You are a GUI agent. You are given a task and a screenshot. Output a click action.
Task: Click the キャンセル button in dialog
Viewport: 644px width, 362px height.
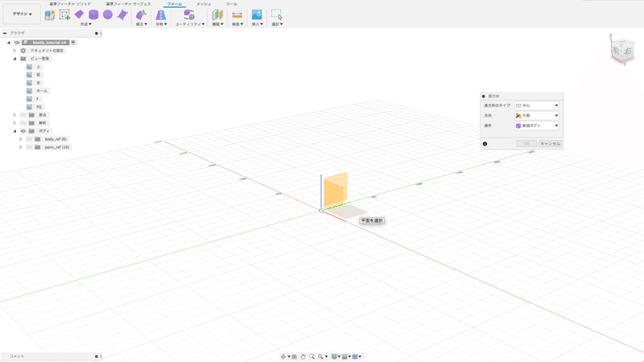550,144
